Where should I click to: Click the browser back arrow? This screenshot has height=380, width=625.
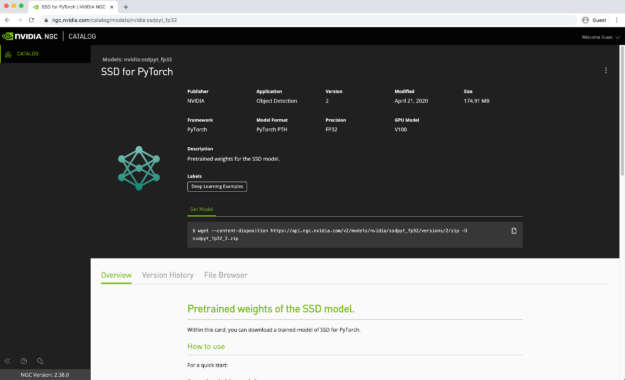[7, 20]
